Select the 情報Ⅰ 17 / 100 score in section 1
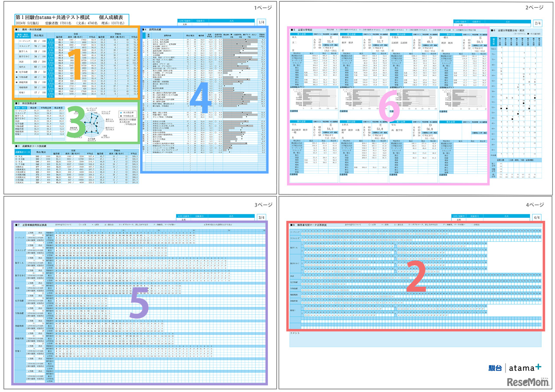The height and width of the screenshot is (392, 555). (40, 93)
